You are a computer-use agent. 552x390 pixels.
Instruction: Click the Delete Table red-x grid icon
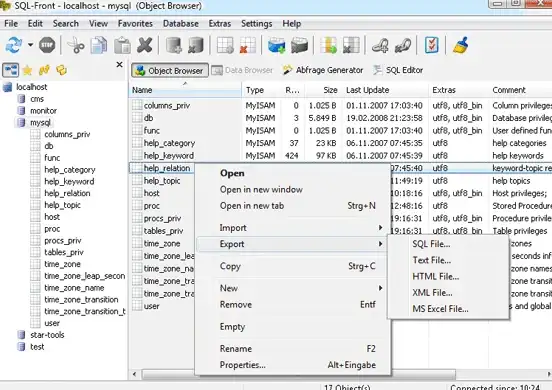[247, 45]
